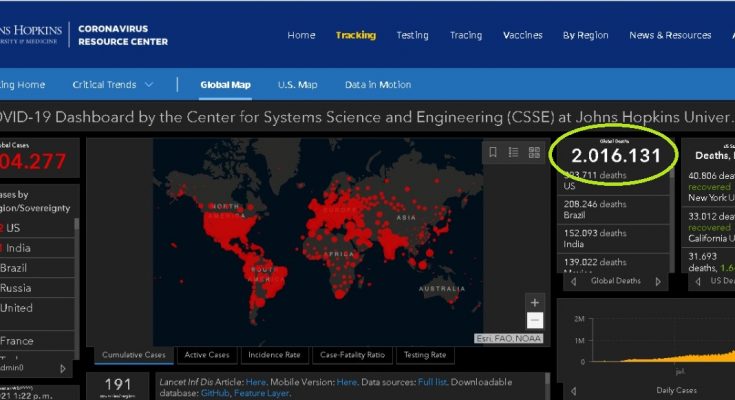This screenshot has height=400, width=735.
Task: Click the arrow next to Admin0
Action: [x=63, y=369]
